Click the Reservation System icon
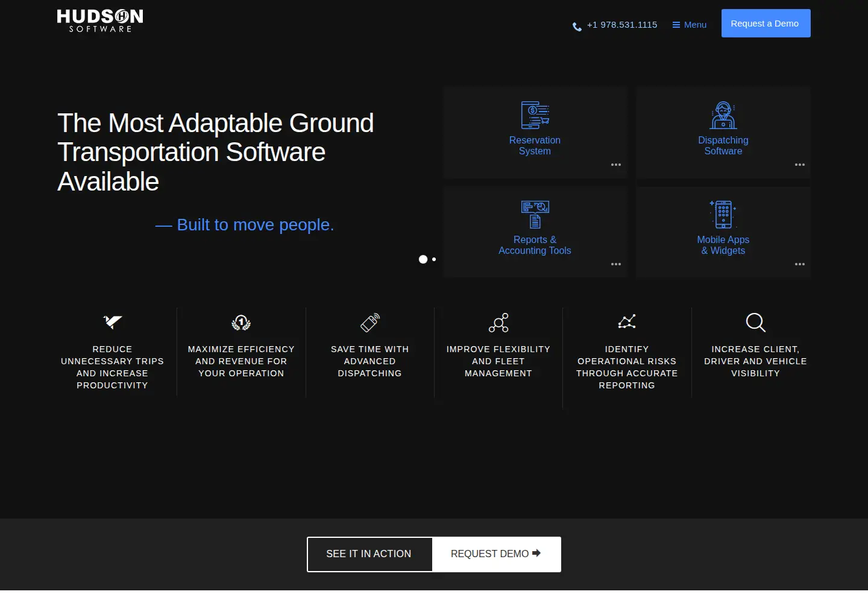The width and height of the screenshot is (868, 603). tap(535, 115)
